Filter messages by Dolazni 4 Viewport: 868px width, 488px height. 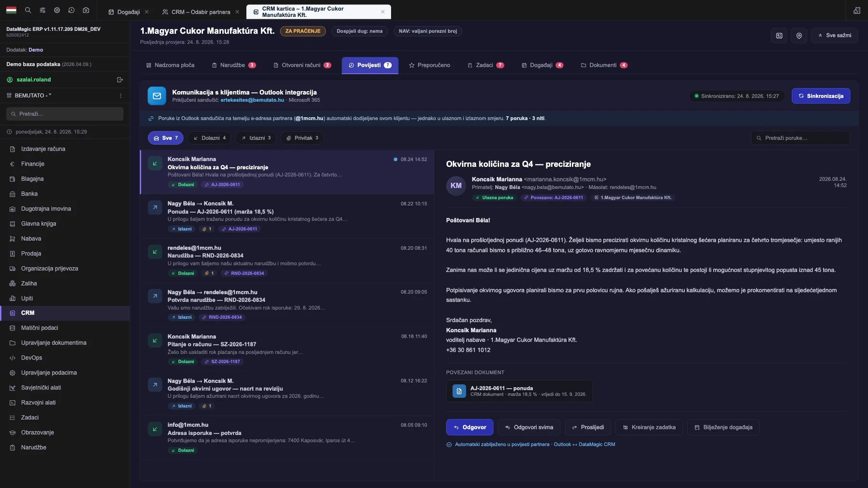(209, 138)
